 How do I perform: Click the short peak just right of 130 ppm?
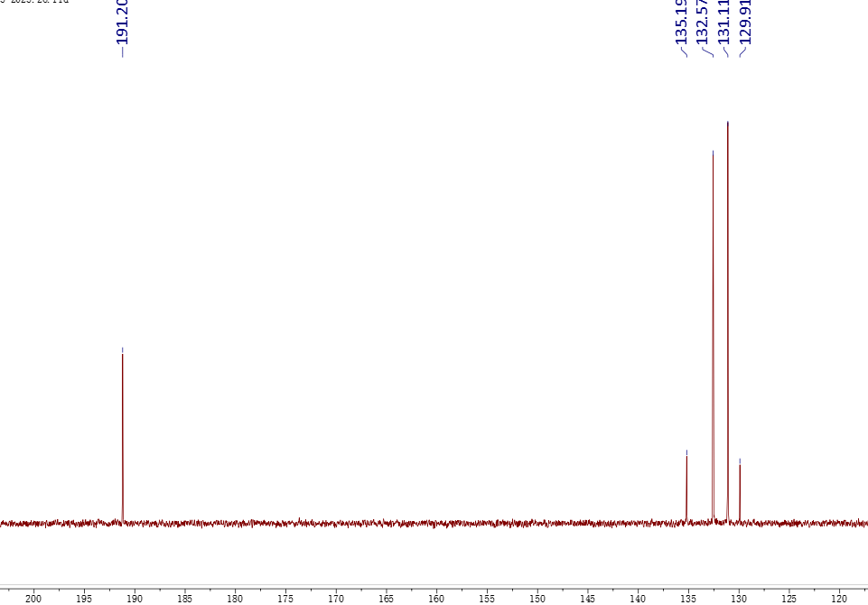pos(740,492)
